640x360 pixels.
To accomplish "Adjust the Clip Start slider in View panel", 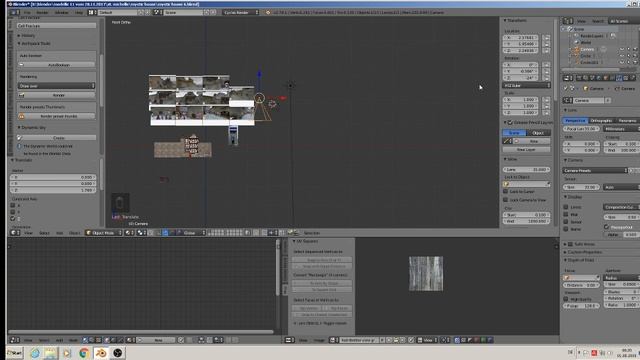I will coord(527,215).
